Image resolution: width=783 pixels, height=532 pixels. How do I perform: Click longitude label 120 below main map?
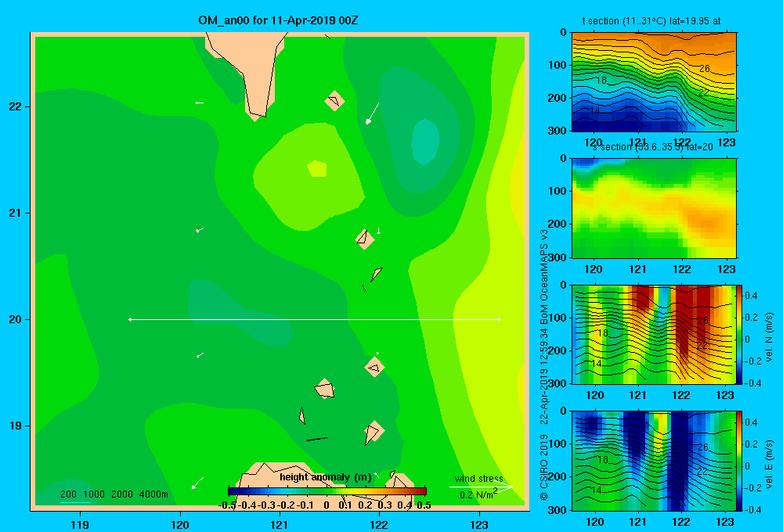[x=180, y=524]
